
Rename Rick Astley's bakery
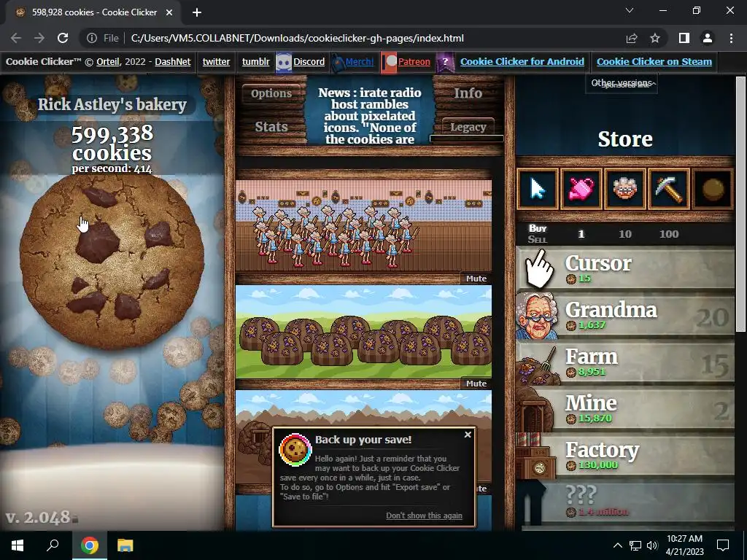coord(112,104)
